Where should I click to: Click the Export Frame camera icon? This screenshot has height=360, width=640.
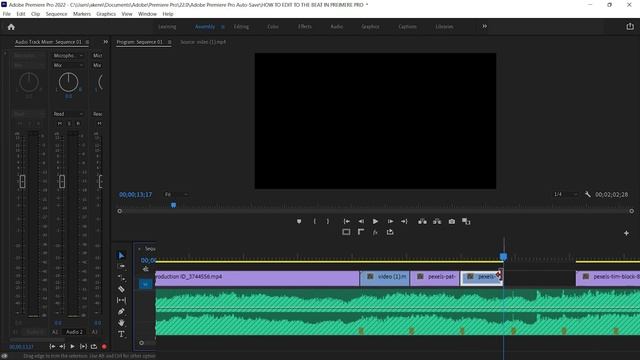pos(451,221)
